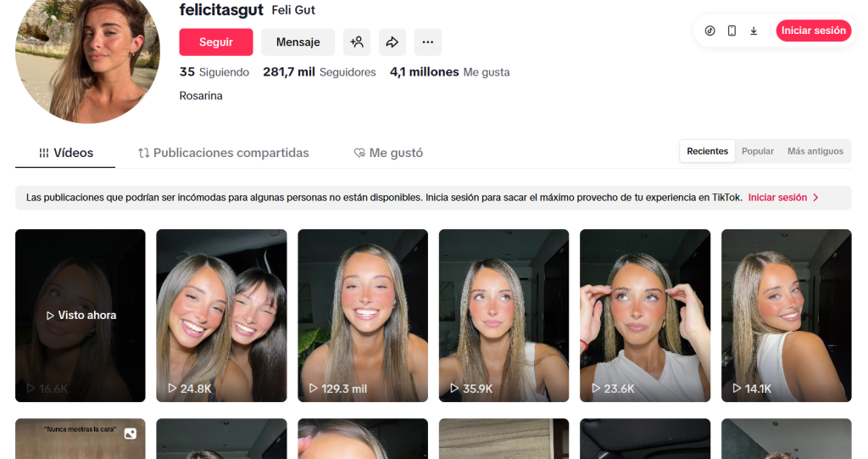This screenshot has height=459, width=868.
Task: Click the share arrow icon
Action: 392,42
